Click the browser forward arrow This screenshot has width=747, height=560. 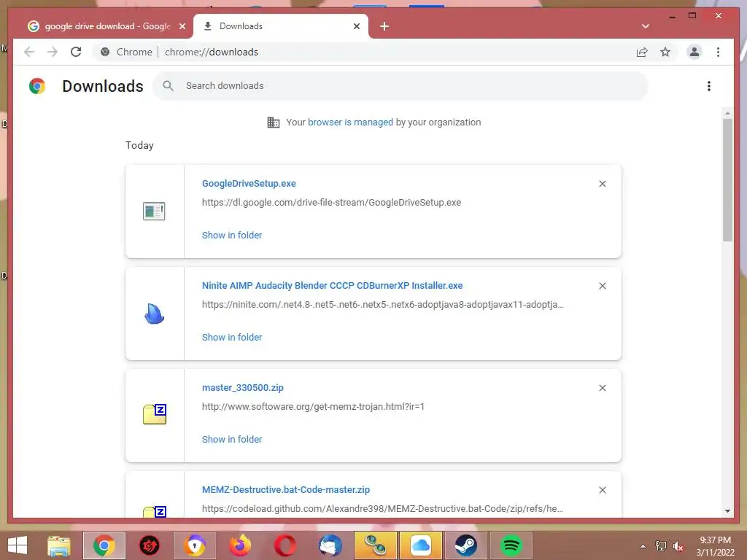(x=53, y=52)
